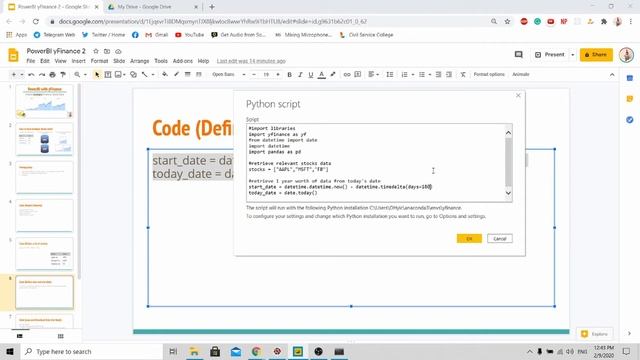Open the Slide menu

point(119,61)
